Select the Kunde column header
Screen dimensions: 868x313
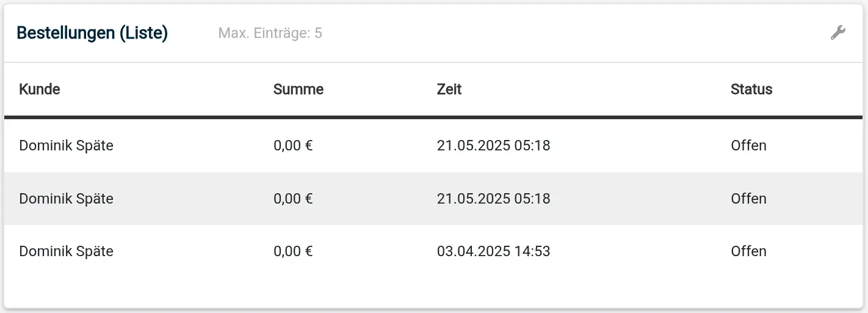pos(40,89)
